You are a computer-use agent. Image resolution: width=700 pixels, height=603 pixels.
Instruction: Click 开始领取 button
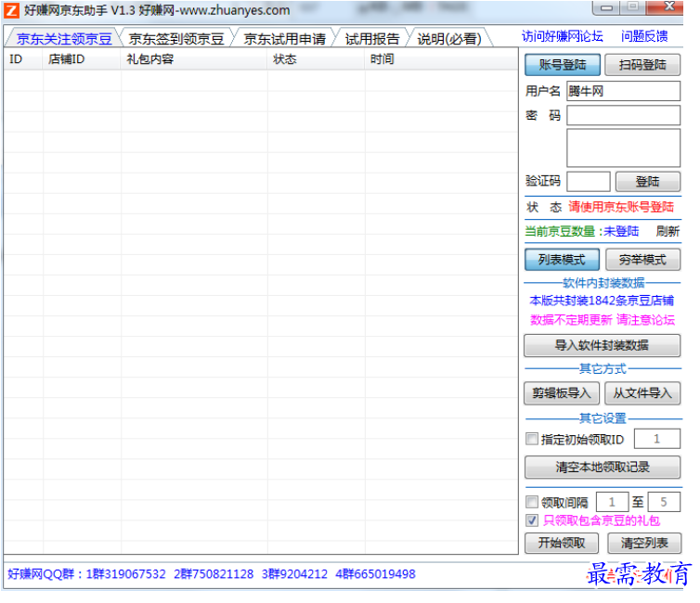[562, 543]
